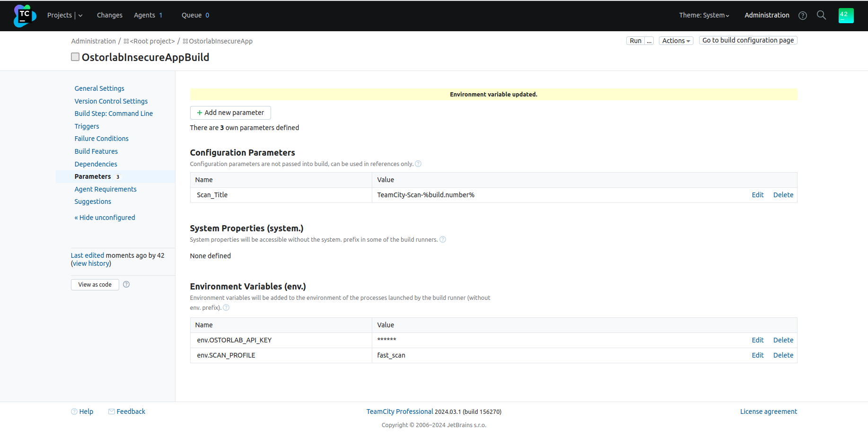Click the ellipsis next to Run button

pos(649,41)
